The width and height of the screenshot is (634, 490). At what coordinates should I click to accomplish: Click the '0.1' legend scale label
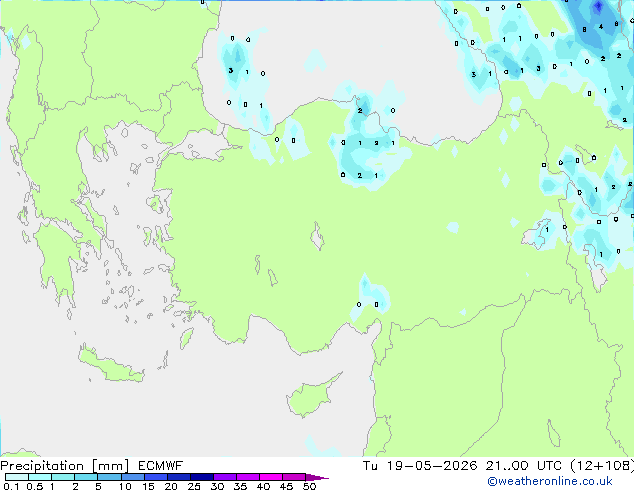pyautogui.click(x=11, y=486)
